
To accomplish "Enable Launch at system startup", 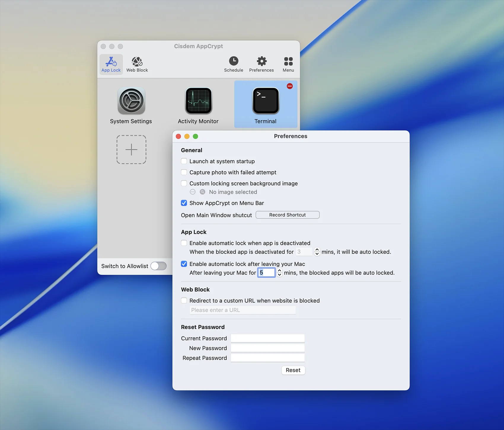I will [184, 161].
